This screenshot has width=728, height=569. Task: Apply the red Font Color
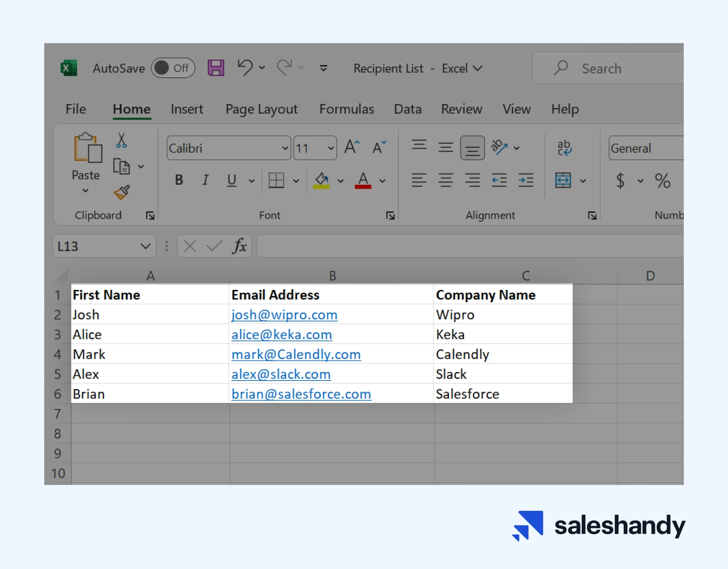pos(363,180)
